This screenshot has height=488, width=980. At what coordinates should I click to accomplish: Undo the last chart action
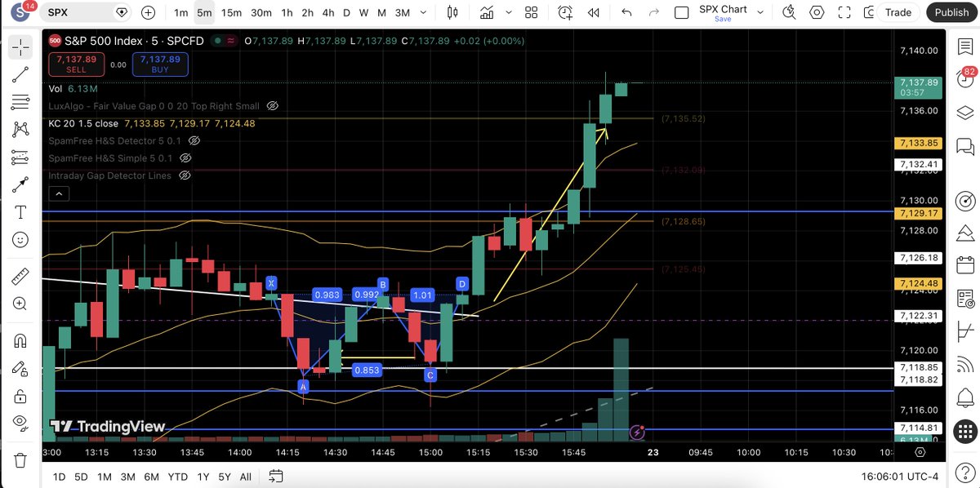pos(626,12)
